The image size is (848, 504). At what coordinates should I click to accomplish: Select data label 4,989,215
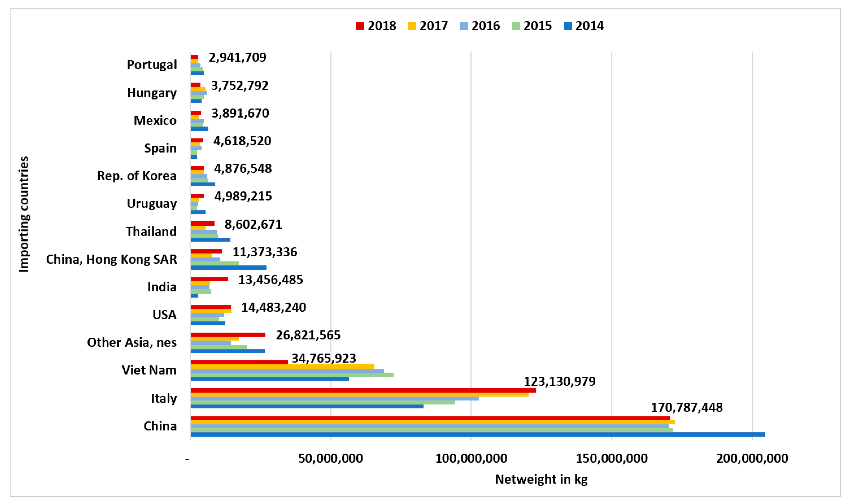coord(243,197)
